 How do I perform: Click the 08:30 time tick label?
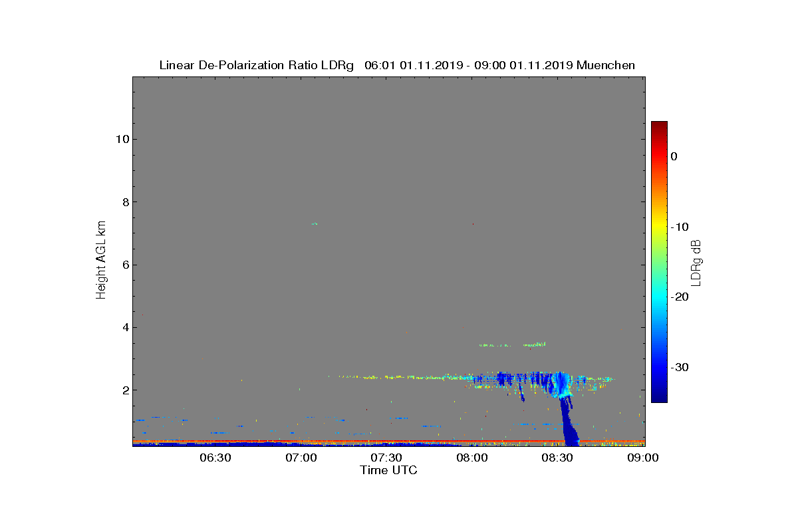(558, 458)
